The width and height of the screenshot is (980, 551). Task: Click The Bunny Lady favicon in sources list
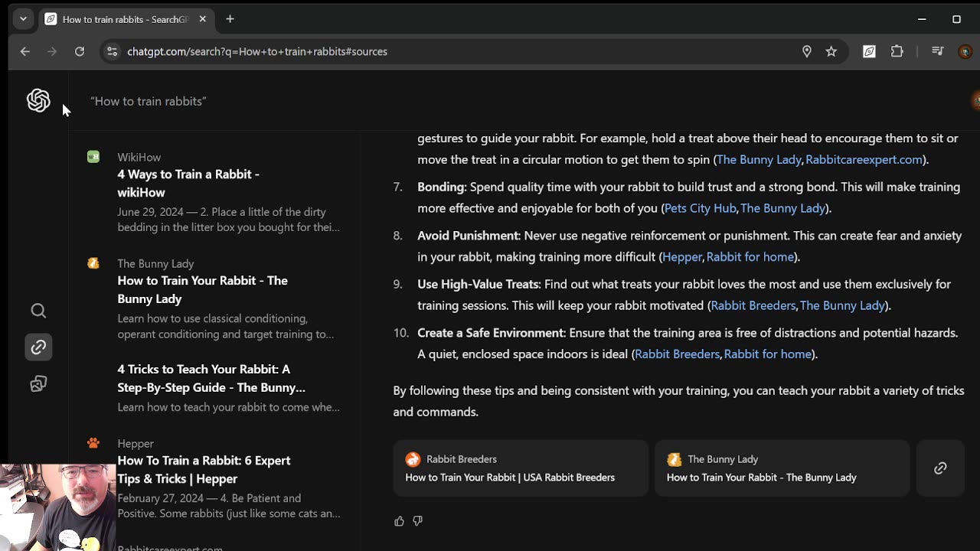point(93,263)
